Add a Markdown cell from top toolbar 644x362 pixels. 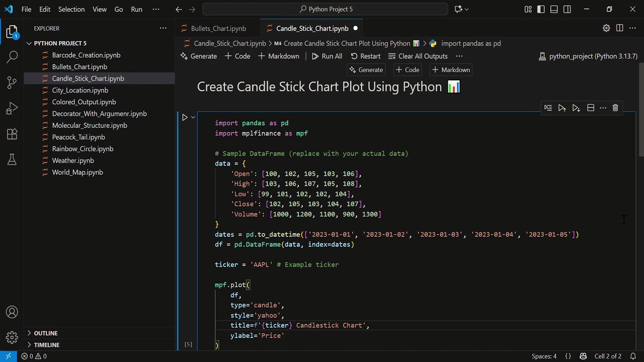[x=279, y=56]
